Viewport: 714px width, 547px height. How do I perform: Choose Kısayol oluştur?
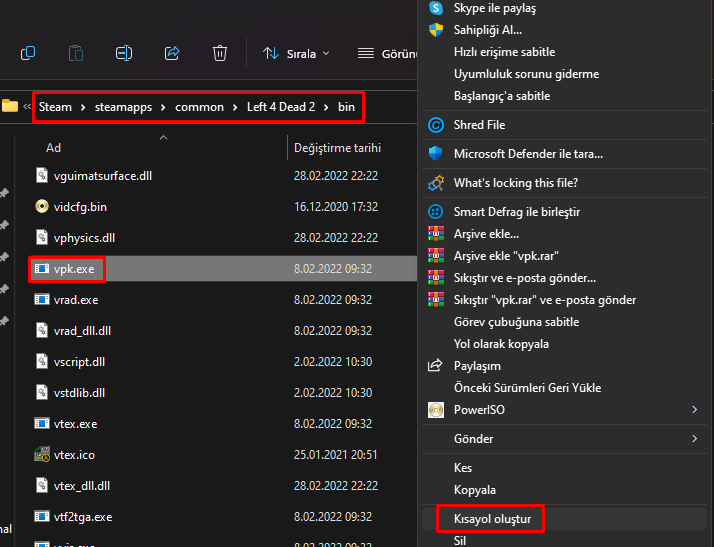click(565, 519)
